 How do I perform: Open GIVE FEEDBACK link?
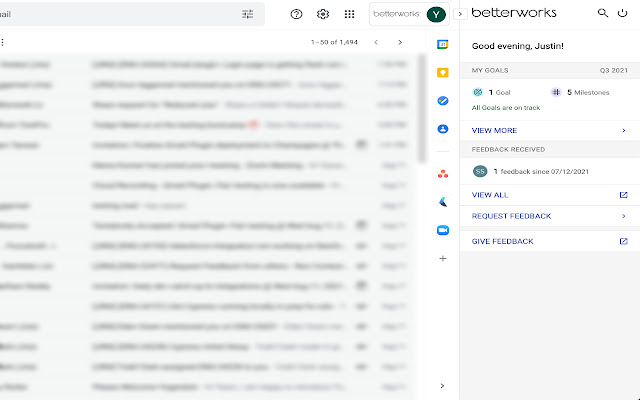(502, 241)
